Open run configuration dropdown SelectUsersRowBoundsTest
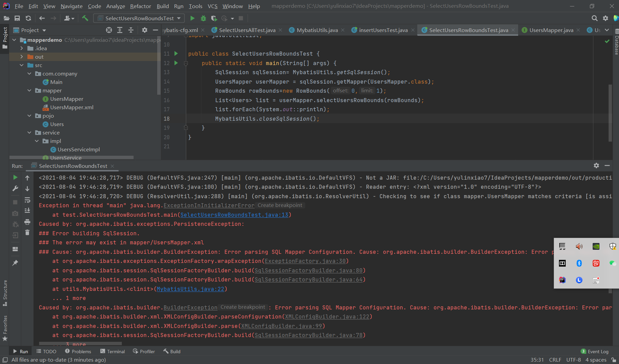The width and height of the screenshot is (619, 364). point(139,18)
